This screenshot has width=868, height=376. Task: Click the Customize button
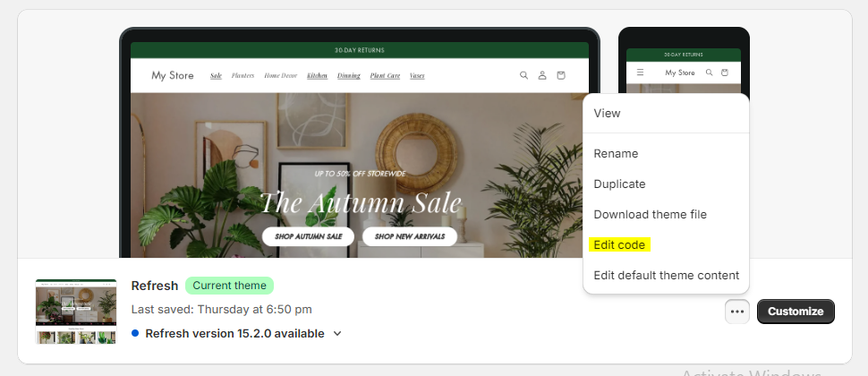pos(796,312)
